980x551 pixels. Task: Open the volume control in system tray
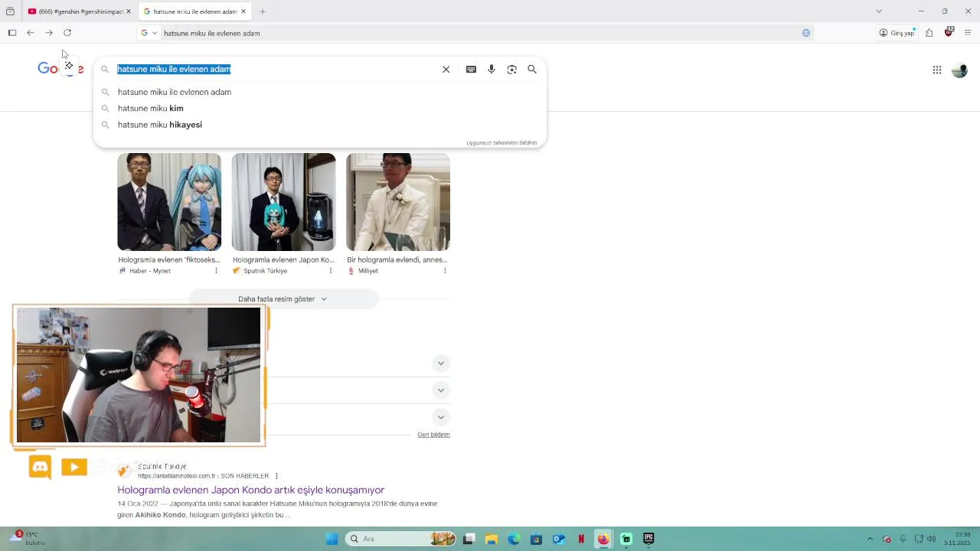[x=931, y=539]
